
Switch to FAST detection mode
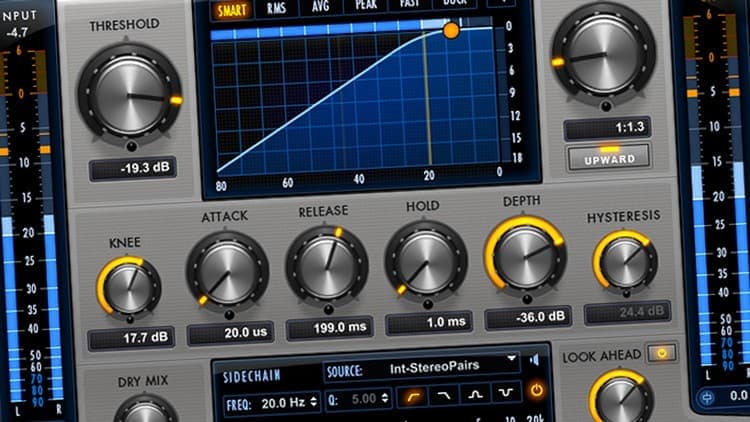[x=409, y=3]
